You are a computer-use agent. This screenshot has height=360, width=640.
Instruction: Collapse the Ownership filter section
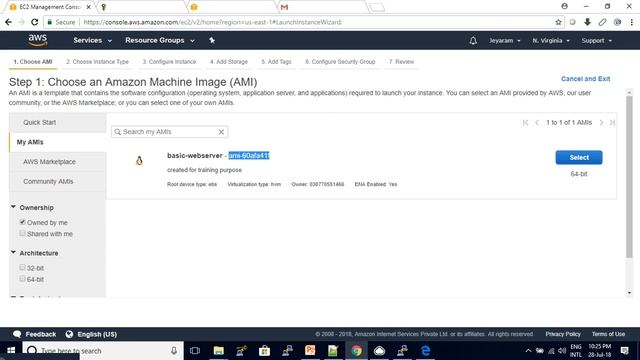pos(13,207)
